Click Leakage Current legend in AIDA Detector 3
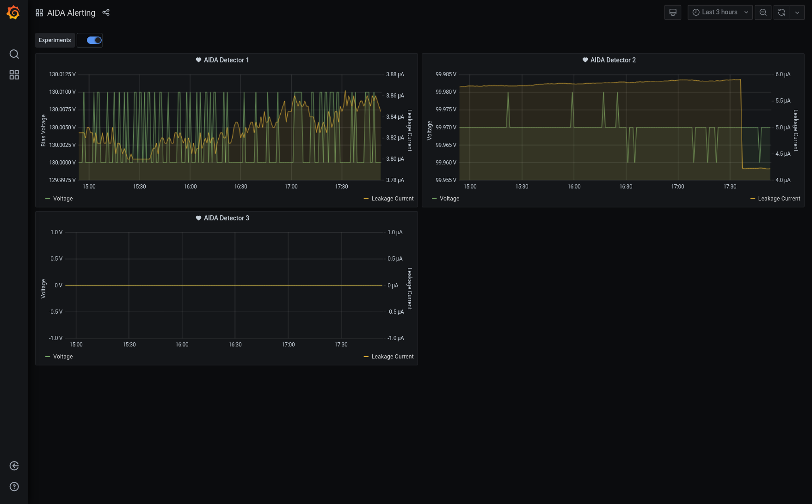 click(x=392, y=357)
